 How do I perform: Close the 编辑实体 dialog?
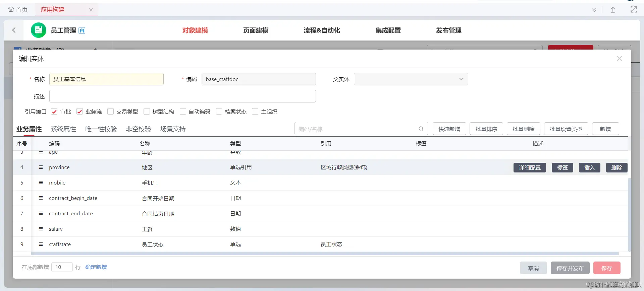click(x=619, y=59)
